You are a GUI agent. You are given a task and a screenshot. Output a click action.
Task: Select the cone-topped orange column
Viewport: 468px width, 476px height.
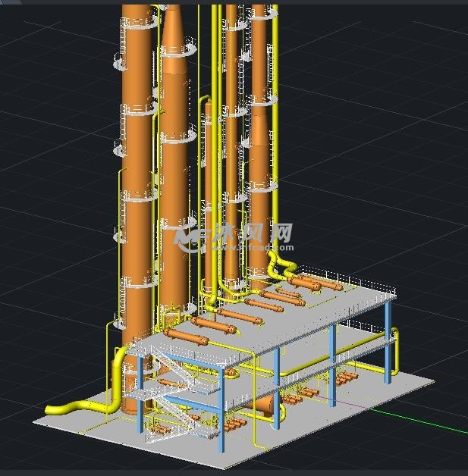tap(175, 152)
